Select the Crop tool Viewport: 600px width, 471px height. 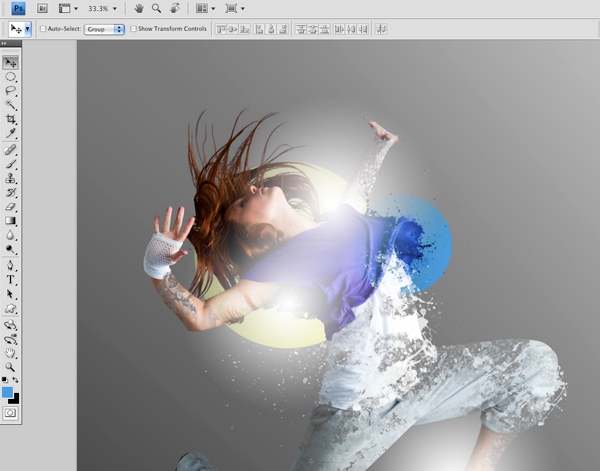point(11,119)
